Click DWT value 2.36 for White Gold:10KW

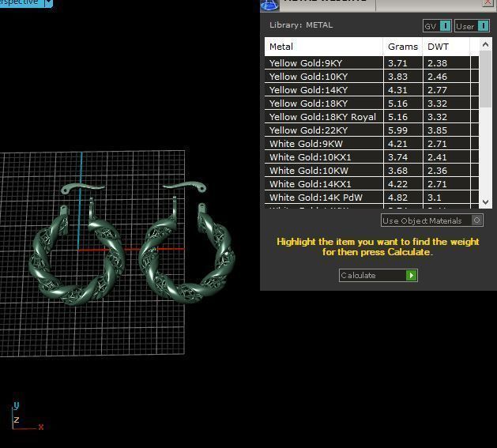point(437,171)
